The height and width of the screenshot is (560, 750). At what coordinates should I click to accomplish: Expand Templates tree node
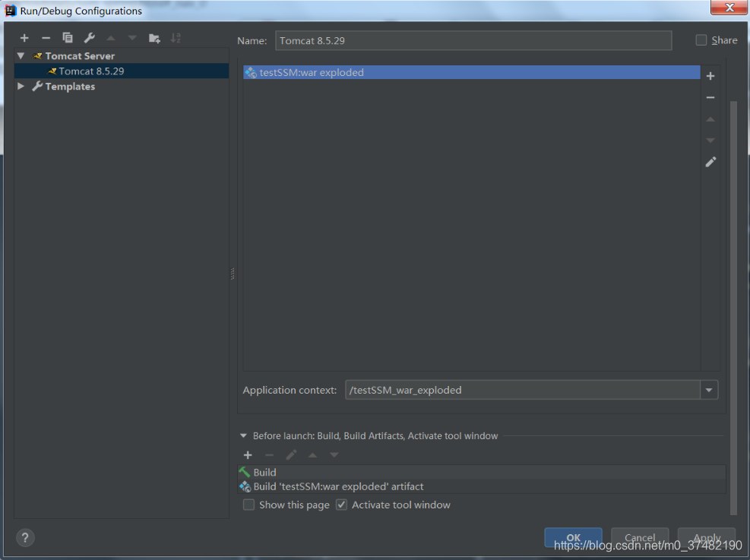click(21, 87)
